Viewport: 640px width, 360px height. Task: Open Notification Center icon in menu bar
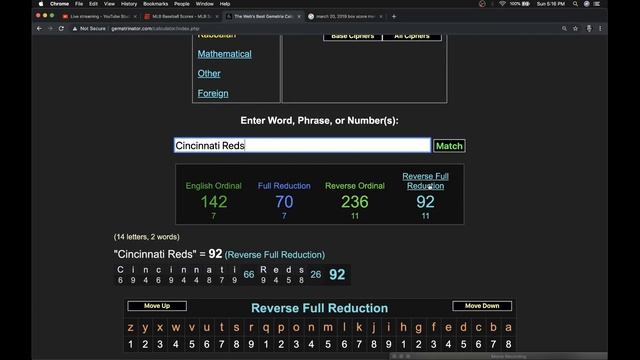(597, 4)
